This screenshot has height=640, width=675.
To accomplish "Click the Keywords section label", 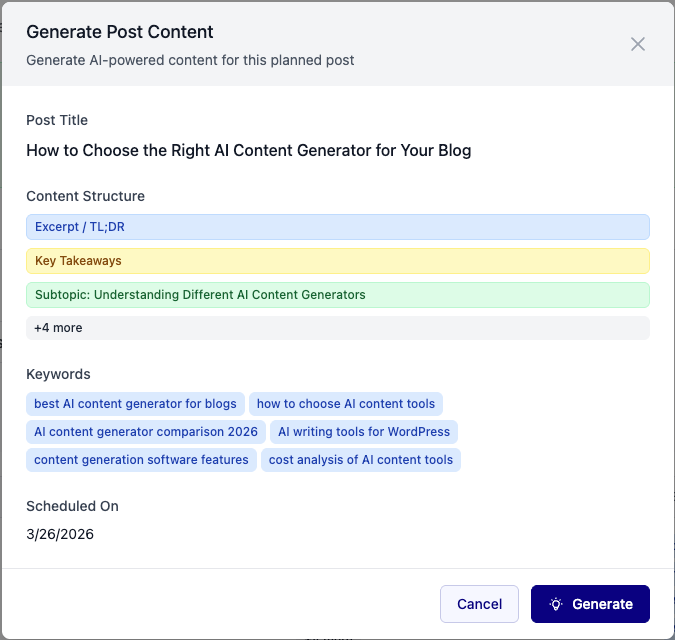I will coord(58,374).
